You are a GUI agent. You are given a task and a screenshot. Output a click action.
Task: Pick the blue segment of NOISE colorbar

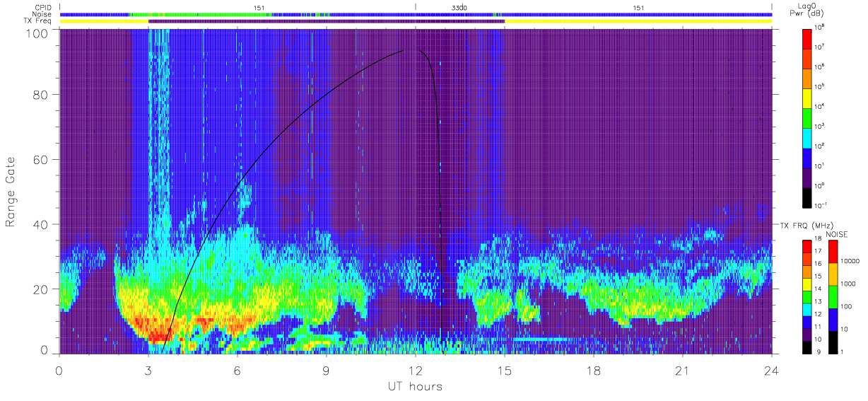click(x=833, y=318)
